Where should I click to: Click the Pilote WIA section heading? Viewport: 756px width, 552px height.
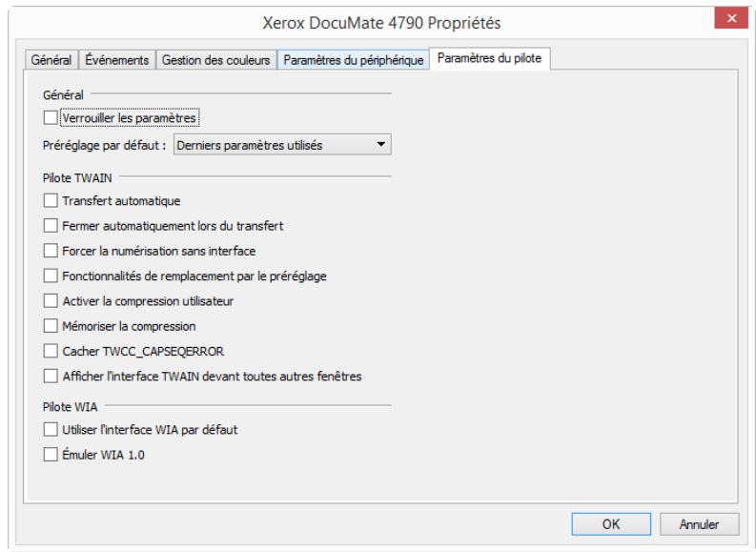(71, 407)
